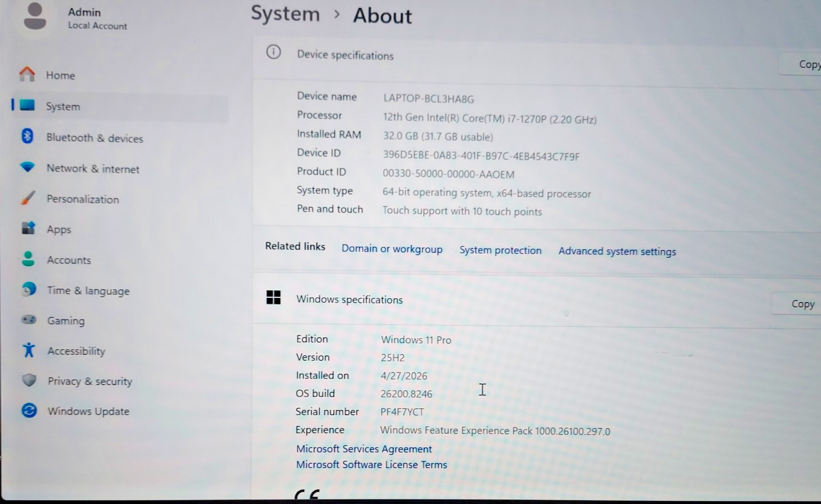Click the Bluetooth icon in sidebar
This screenshot has height=504, width=821.
(x=27, y=136)
